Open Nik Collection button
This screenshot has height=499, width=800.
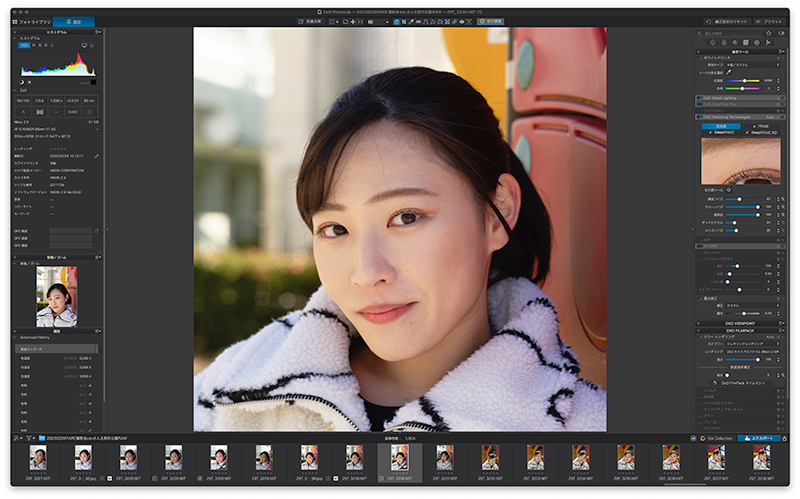click(717, 438)
